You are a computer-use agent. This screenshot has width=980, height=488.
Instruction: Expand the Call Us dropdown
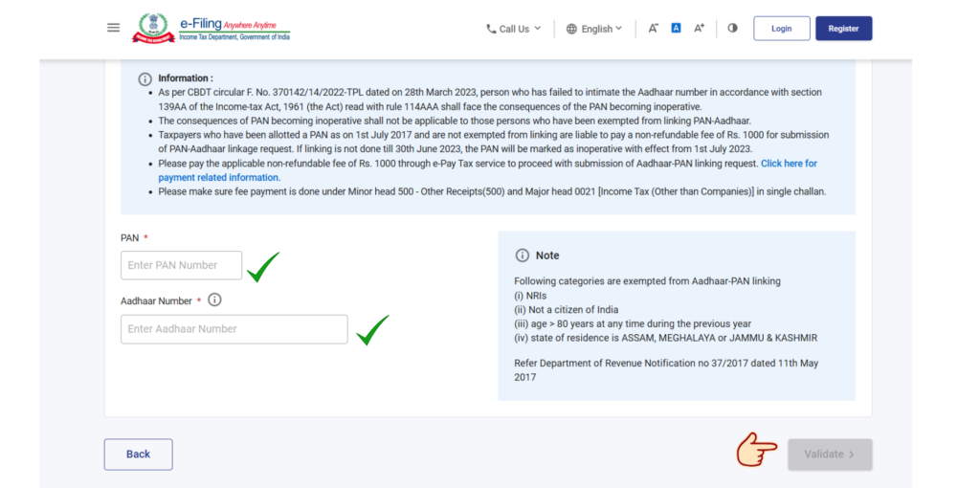point(514,29)
